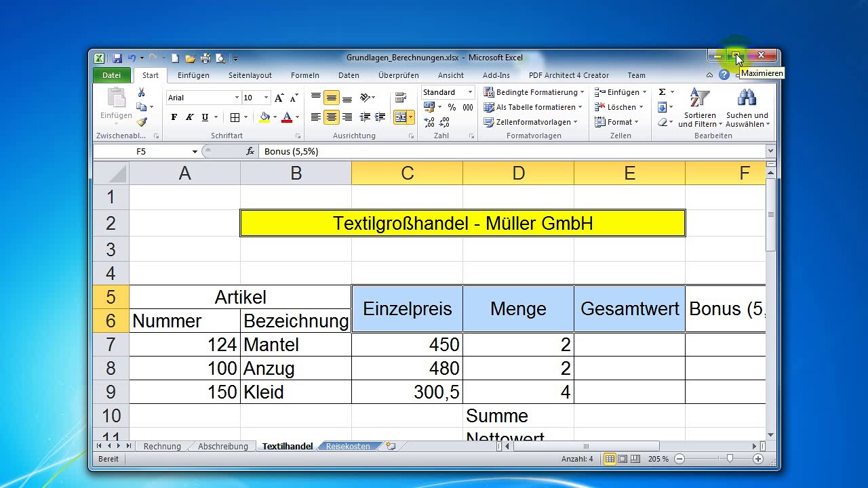Toggle italic formatting (K)
The image size is (868, 488).
tap(189, 117)
